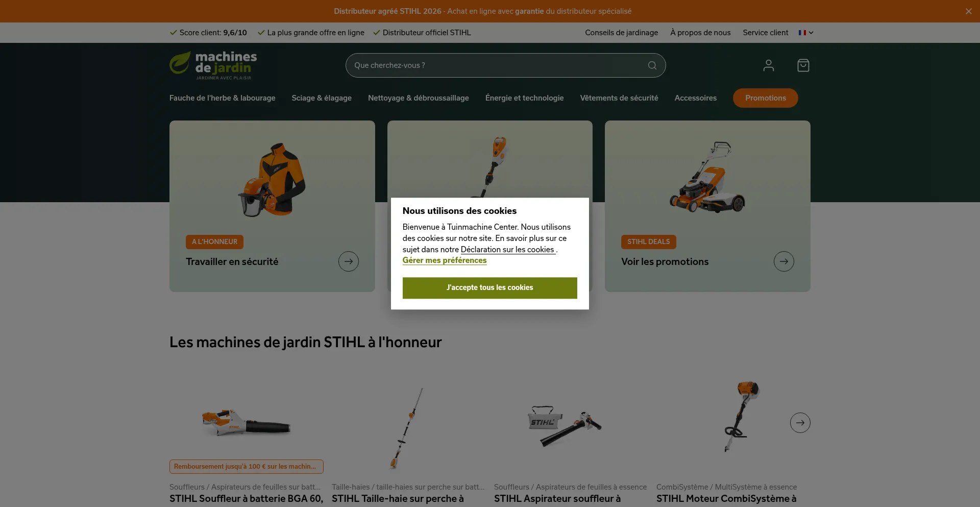The width and height of the screenshot is (980, 507).
Task: Open the user account icon
Action: pyautogui.click(x=768, y=65)
